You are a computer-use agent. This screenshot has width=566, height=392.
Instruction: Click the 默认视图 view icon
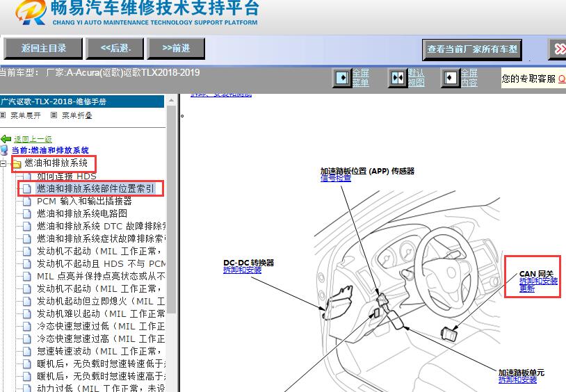coord(398,78)
